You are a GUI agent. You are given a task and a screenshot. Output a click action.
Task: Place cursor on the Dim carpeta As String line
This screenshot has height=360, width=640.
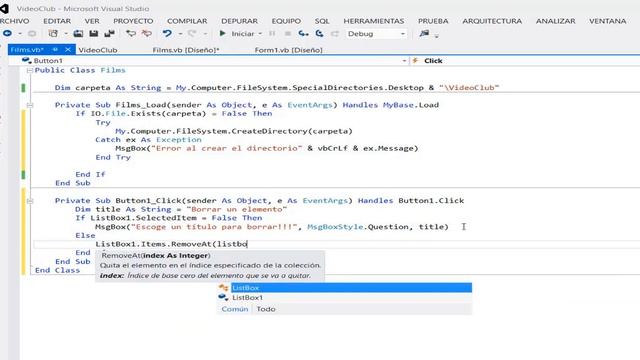point(277,88)
